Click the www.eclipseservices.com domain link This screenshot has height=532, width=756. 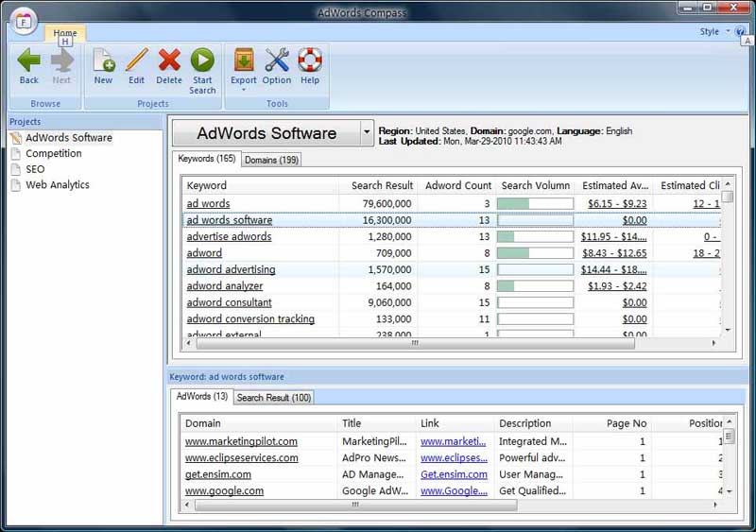(x=242, y=457)
